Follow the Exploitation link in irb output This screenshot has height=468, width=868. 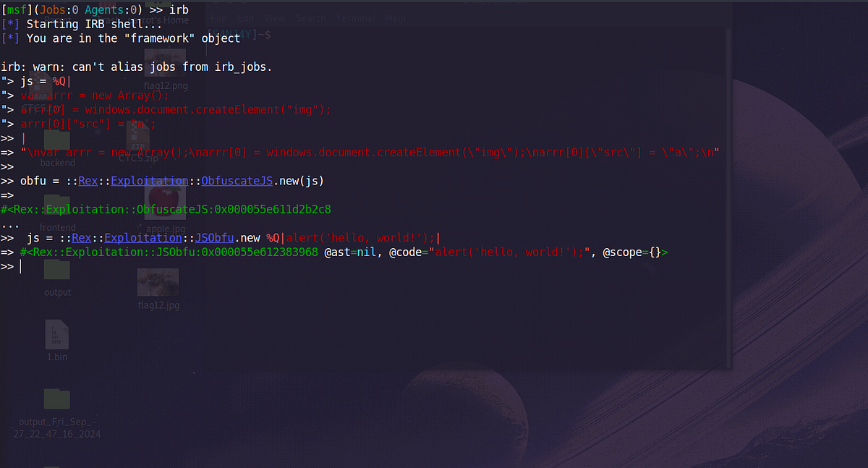coord(149,181)
